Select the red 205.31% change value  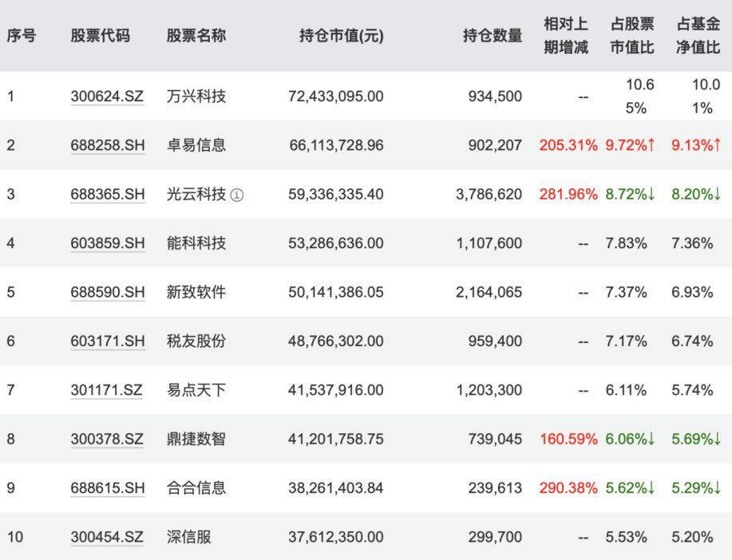(568, 145)
